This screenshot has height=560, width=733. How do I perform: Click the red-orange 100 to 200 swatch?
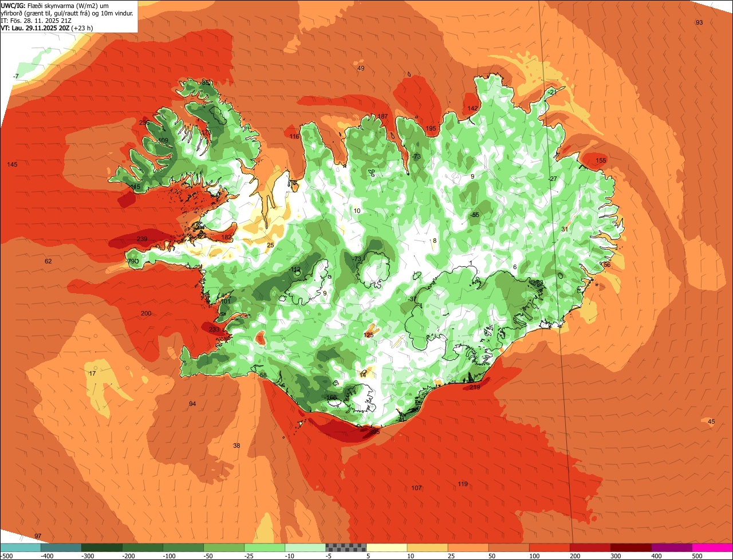(549, 547)
